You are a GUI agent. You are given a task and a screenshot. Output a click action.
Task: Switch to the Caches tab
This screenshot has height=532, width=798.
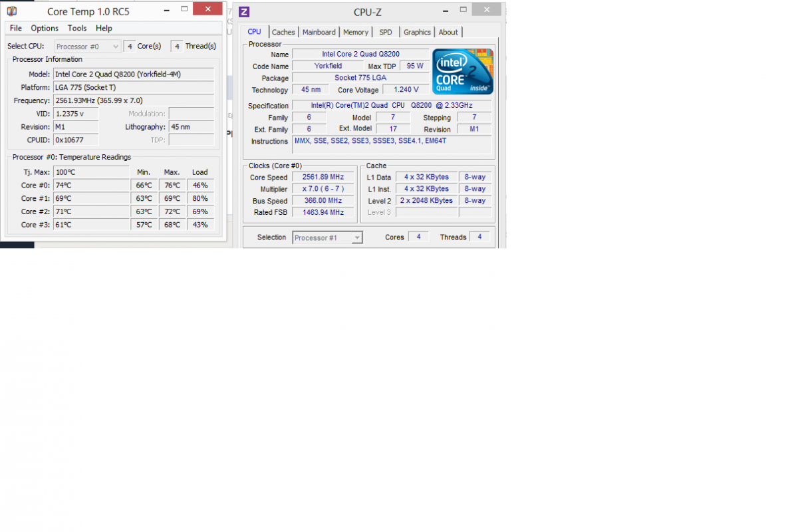point(283,32)
